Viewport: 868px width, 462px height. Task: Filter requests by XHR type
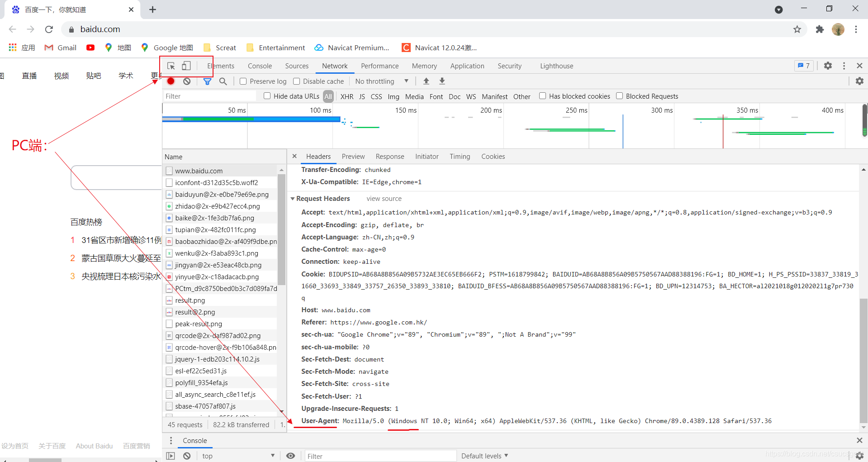click(x=347, y=96)
